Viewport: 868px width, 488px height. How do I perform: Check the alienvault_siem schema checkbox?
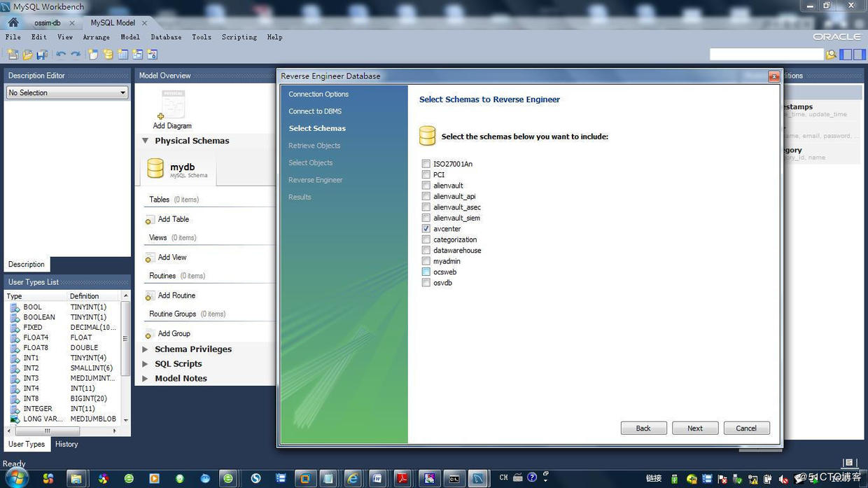426,218
